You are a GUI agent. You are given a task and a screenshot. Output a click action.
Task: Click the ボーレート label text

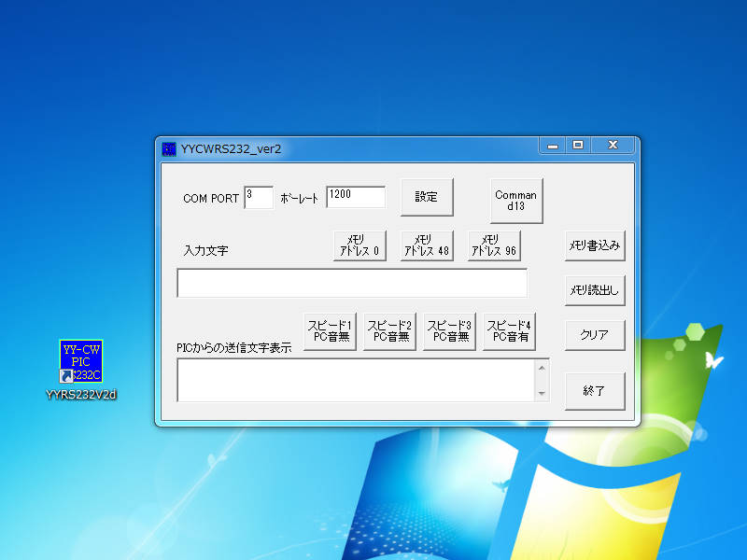[299, 199]
